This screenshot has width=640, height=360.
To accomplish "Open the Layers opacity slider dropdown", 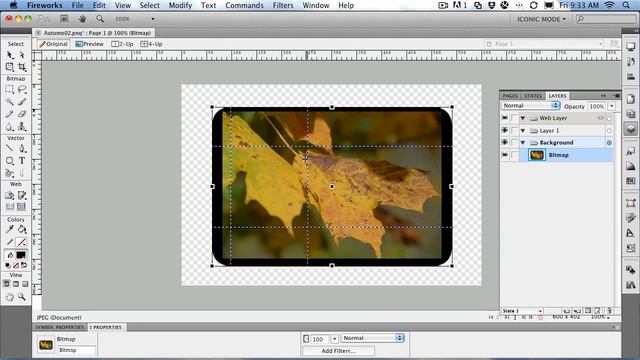I will tap(612, 106).
